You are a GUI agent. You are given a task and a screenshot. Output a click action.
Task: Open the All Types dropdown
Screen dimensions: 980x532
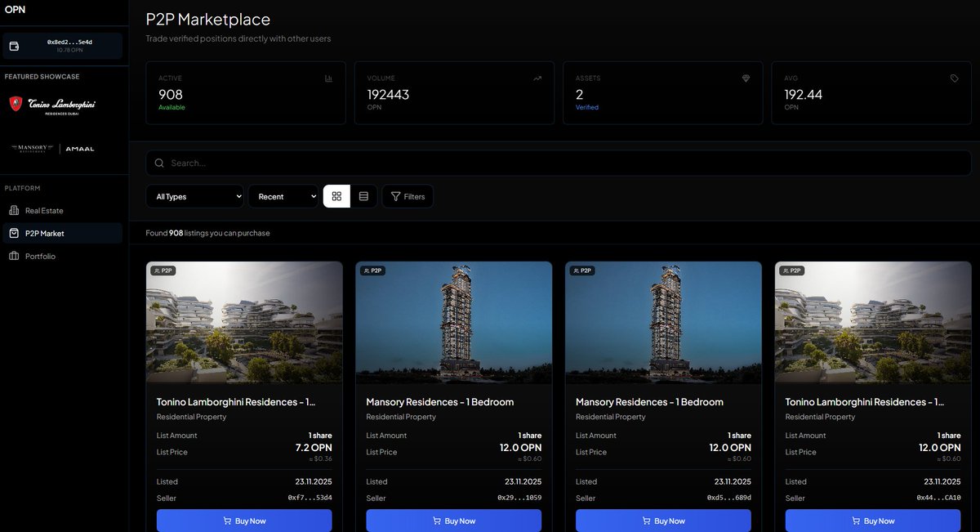tap(194, 196)
